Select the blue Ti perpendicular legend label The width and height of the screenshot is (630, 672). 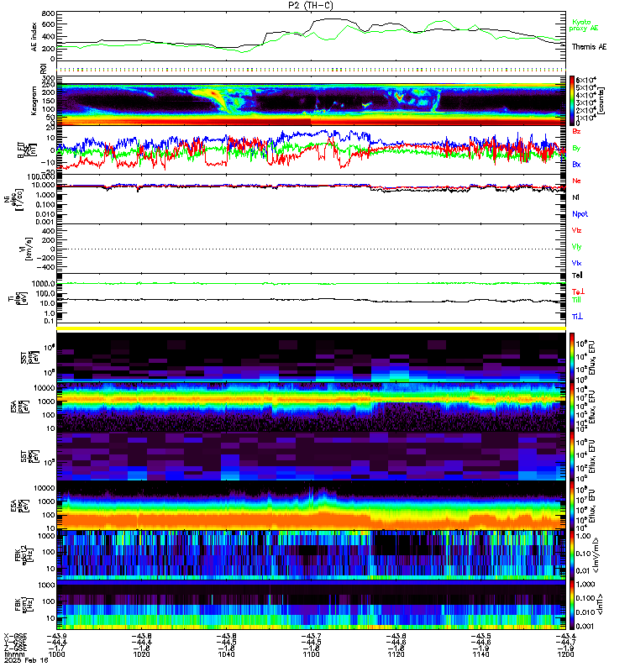(x=577, y=317)
